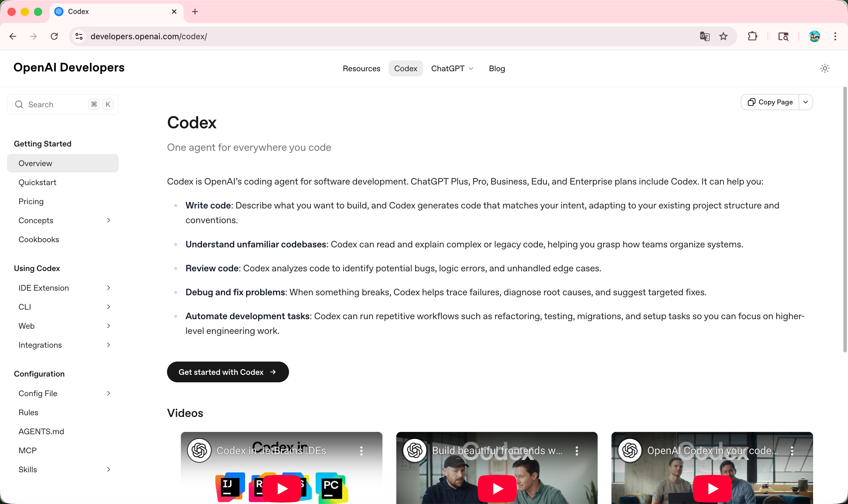This screenshot has height=504, width=848.
Task: Open the Chrome three-dot menu
Action: [835, 36]
